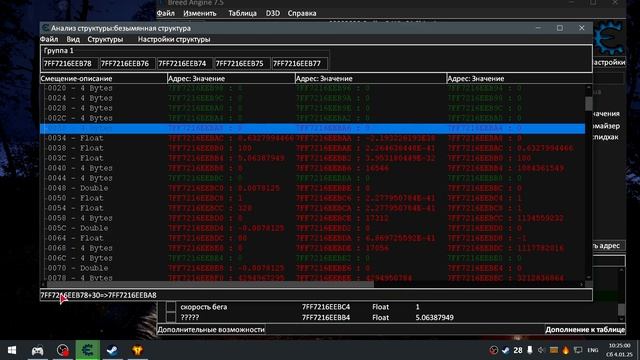Toggle the checkbox for '?????' entry
The width and height of the screenshot is (640, 360).
171,318
